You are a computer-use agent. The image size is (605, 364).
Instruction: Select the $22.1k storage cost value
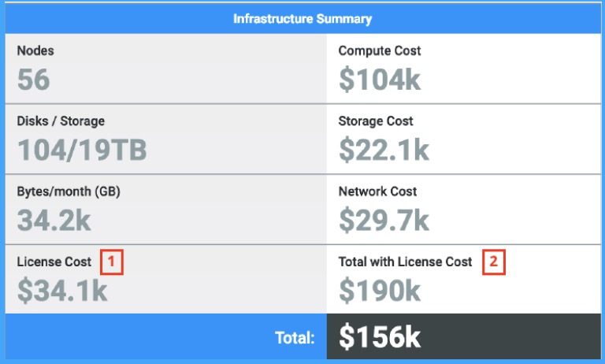(x=384, y=150)
